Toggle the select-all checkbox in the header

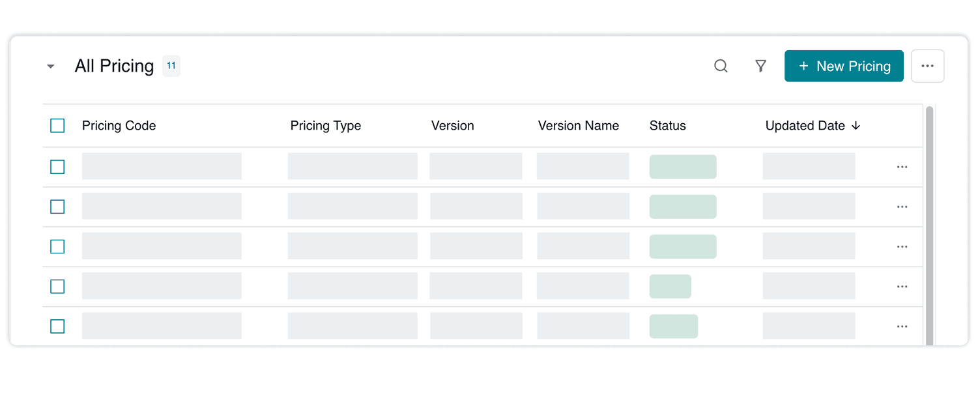[57, 125]
